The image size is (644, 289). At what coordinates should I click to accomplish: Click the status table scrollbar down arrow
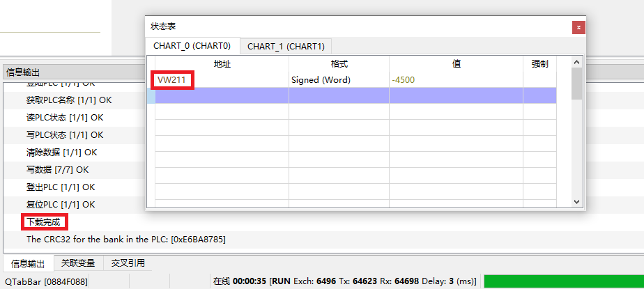[x=576, y=201]
